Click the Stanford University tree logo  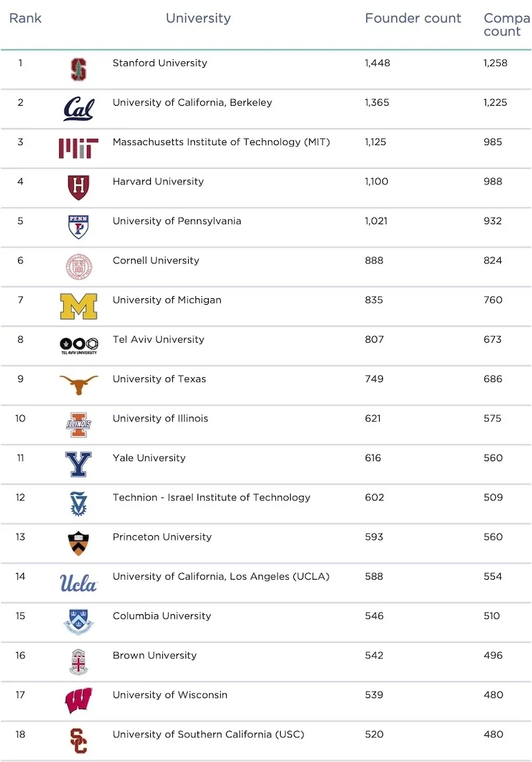click(78, 69)
